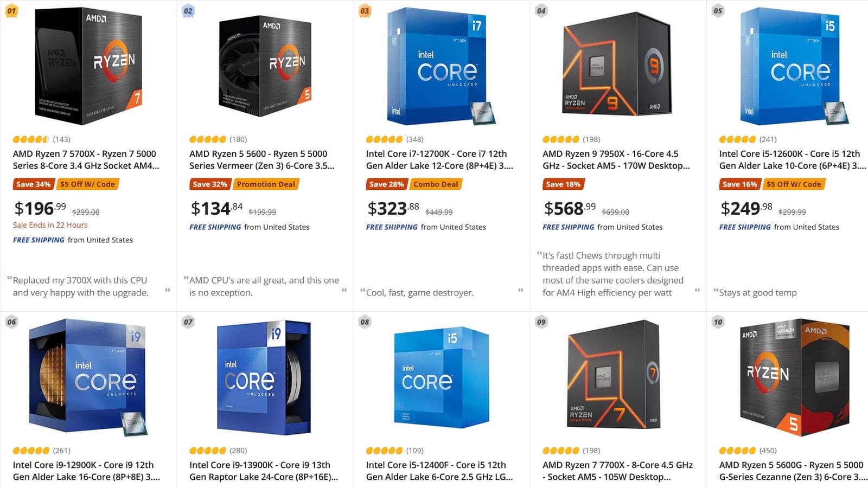The image size is (868, 488).
Task: Click the orange 03 rank badge
Action: point(365,11)
